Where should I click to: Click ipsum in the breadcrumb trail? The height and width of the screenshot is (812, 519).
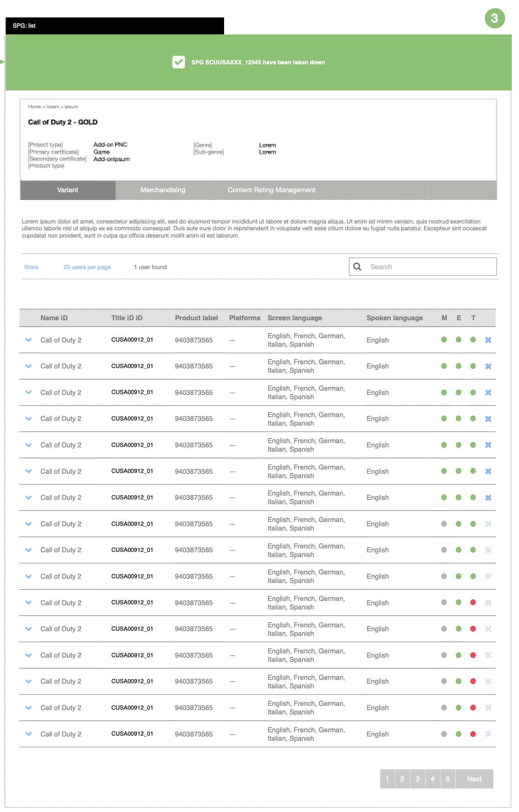point(71,107)
